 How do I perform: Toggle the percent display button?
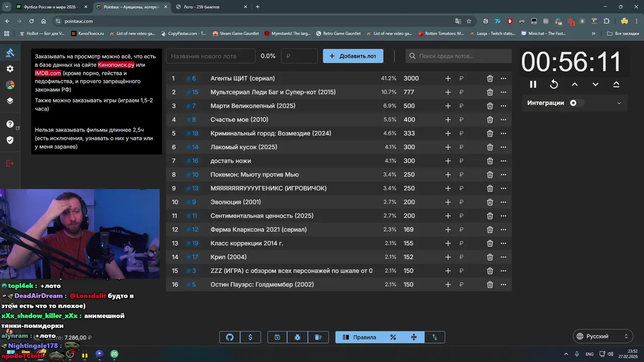(393, 337)
